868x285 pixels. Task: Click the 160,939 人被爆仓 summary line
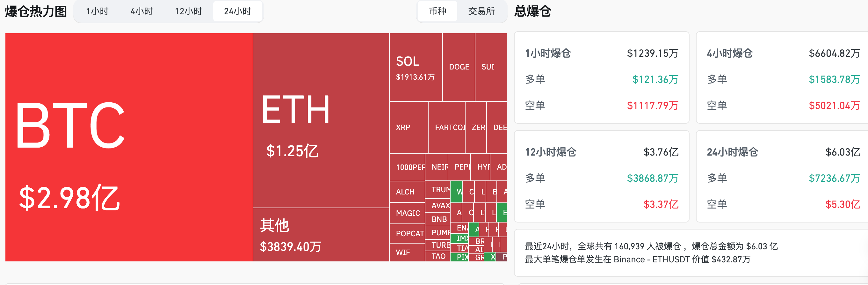click(x=651, y=246)
